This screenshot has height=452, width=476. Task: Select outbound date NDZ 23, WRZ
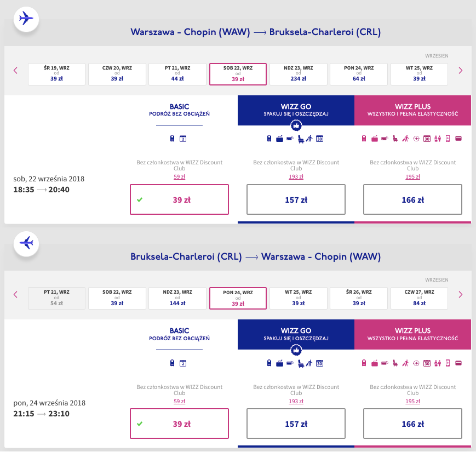(x=299, y=74)
